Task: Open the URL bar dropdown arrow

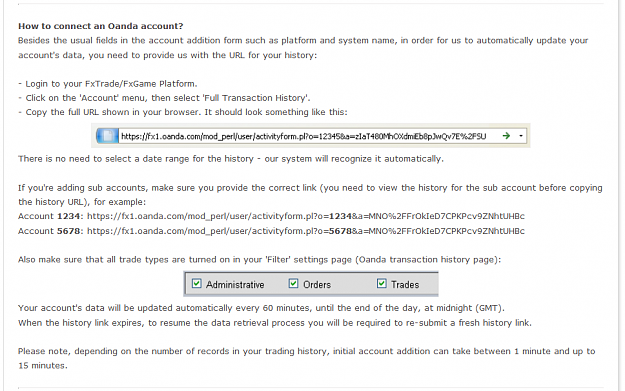Action: tap(521, 136)
